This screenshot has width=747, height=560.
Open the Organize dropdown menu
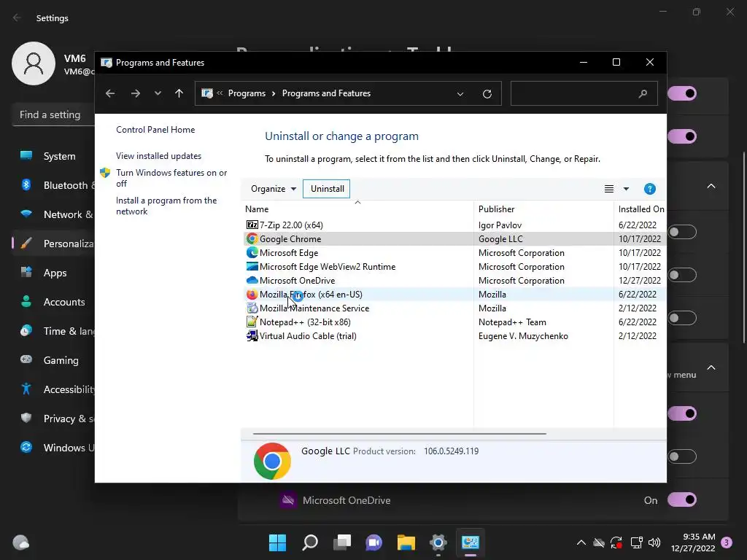pyautogui.click(x=274, y=189)
